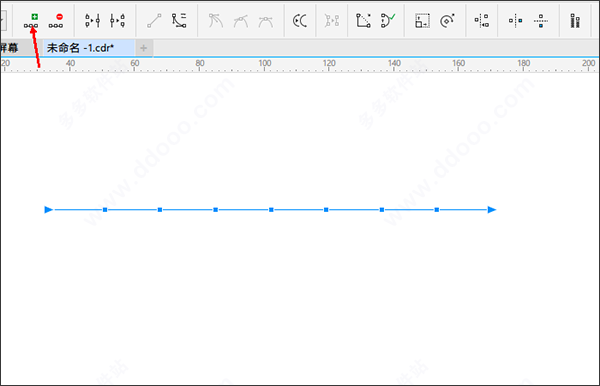Select the Convert to Curve icon

pyautogui.click(x=179, y=21)
